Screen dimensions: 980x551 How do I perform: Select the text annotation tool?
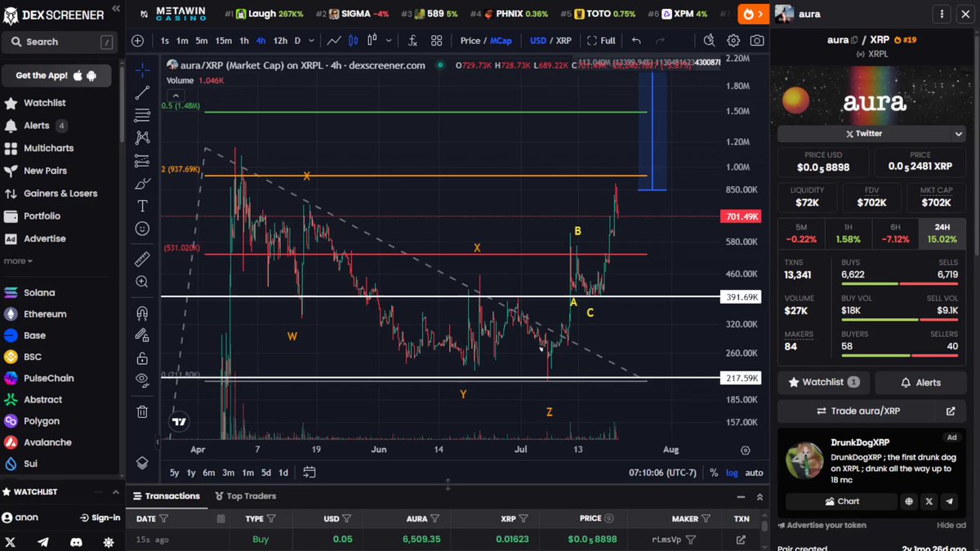[142, 206]
